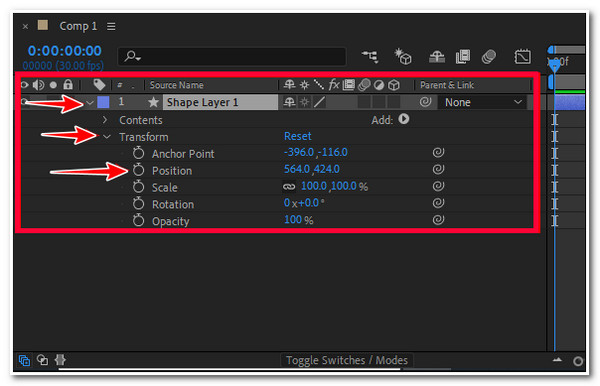Use the Rotation property pick whip

(x=438, y=203)
